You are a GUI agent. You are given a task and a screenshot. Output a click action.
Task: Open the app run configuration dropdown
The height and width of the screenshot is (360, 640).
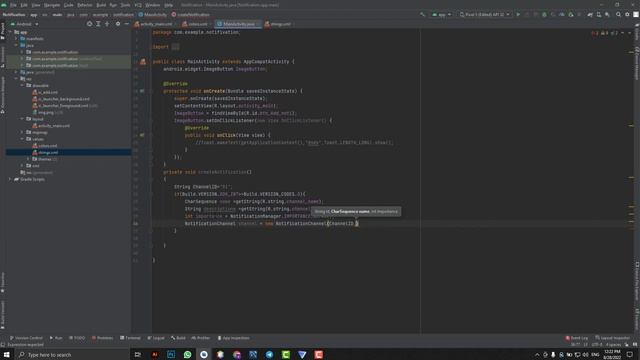click(x=442, y=15)
